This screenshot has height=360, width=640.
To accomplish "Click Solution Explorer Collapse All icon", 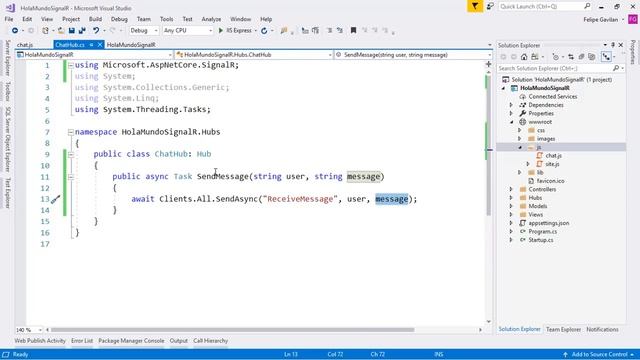I will [x=581, y=57].
